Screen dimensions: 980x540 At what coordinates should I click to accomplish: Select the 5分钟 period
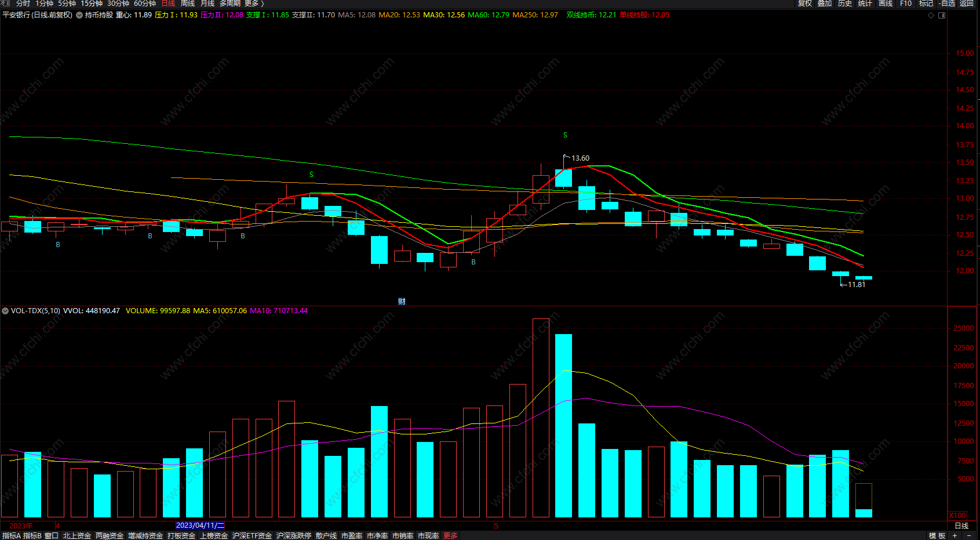click(67, 3)
